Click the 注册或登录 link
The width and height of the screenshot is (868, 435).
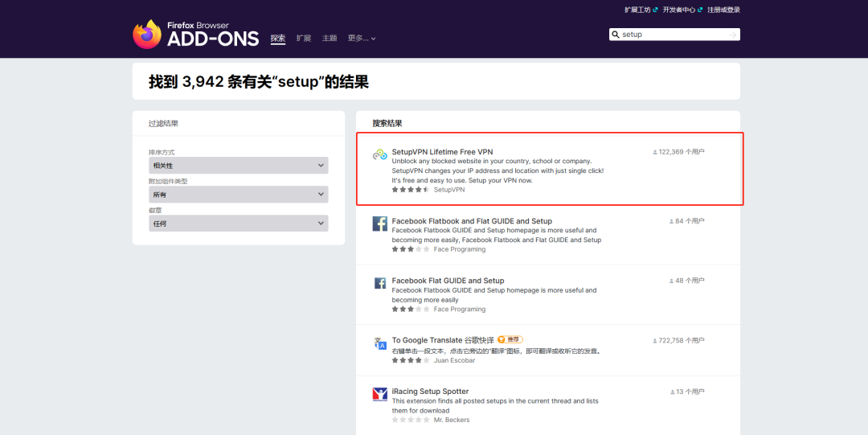coord(723,10)
